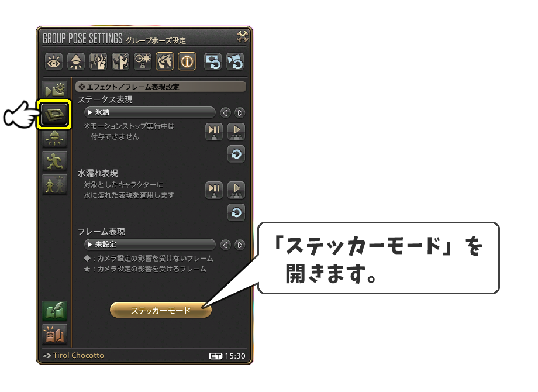Select previous frame with left arrow
This screenshot has height=392, width=538.
(225, 245)
